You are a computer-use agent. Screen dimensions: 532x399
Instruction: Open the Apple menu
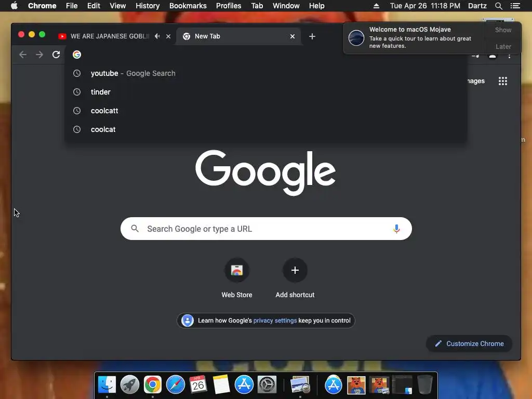click(14, 6)
